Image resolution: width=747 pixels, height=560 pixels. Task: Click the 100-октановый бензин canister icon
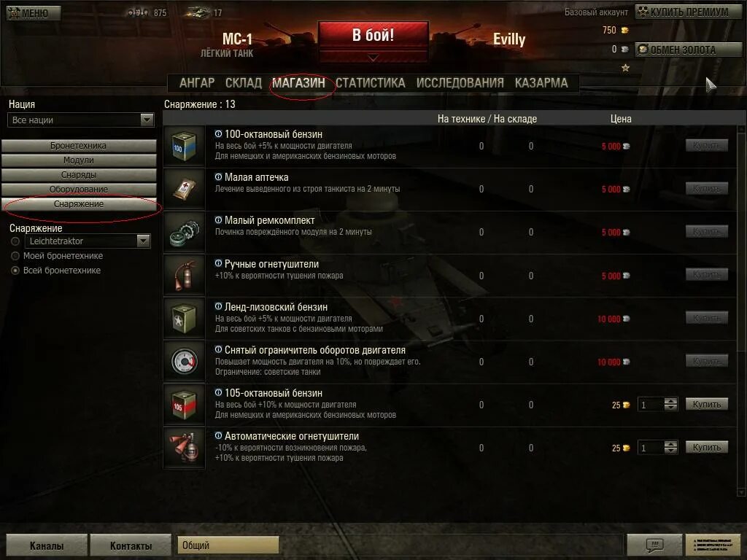click(x=185, y=146)
